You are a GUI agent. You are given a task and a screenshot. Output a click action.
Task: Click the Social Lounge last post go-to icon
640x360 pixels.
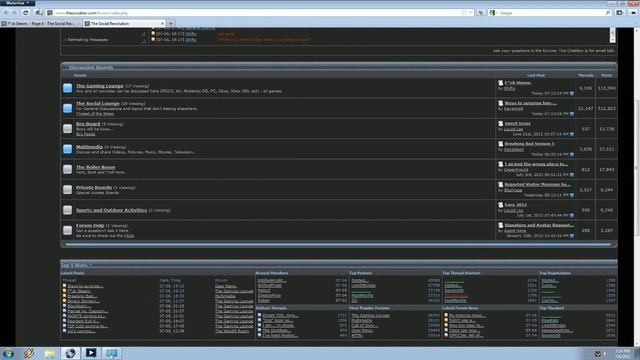tap(572, 114)
